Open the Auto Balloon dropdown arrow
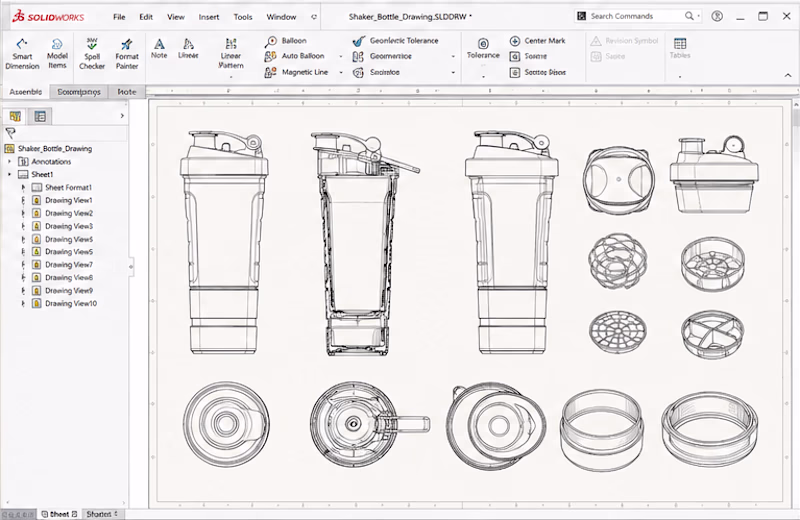The image size is (800, 520). [x=341, y=56]
